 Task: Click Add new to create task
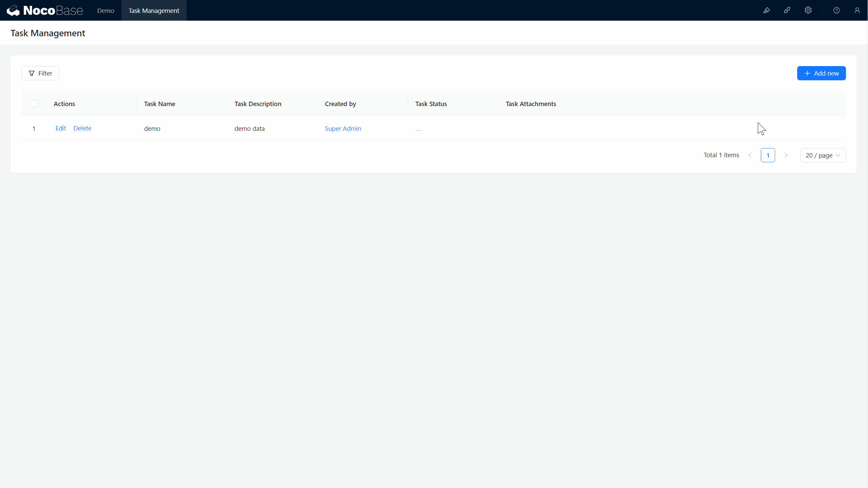point(822,73)
